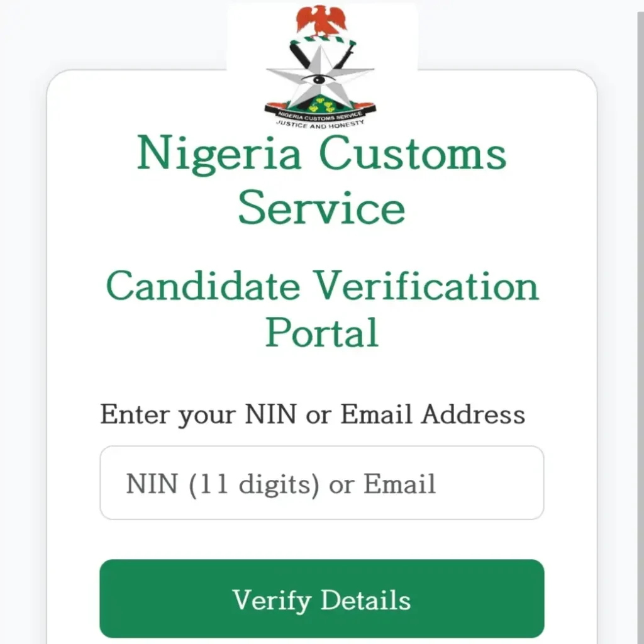The height and width of the screenshot is (644, 644).
Task: Select the 'Candidate Verification Portal' subtitle
Action: click(x=322, y=307)
